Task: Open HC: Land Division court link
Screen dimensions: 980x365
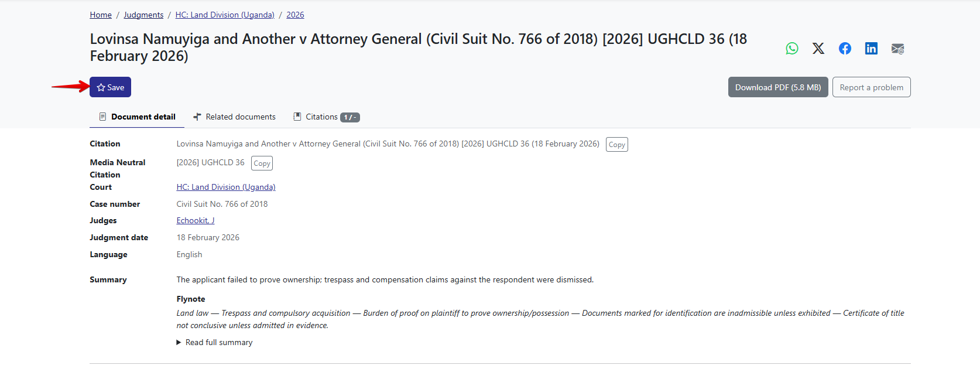Action: tap(226, 187)
